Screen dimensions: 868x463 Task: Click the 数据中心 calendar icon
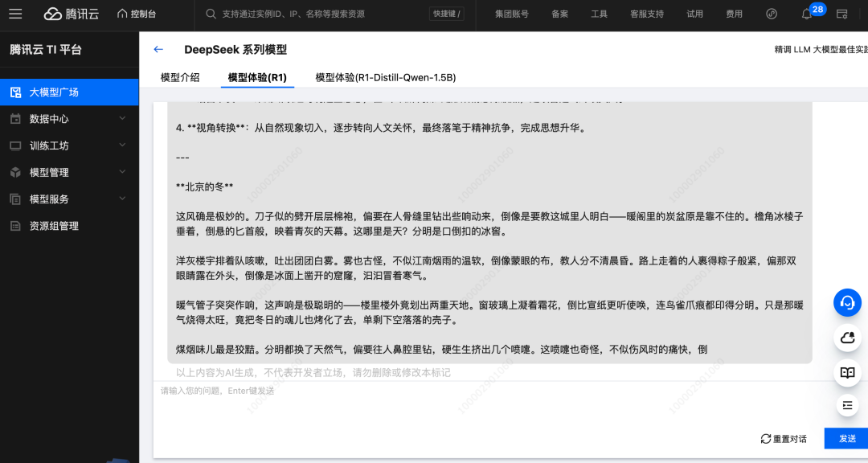15,118
